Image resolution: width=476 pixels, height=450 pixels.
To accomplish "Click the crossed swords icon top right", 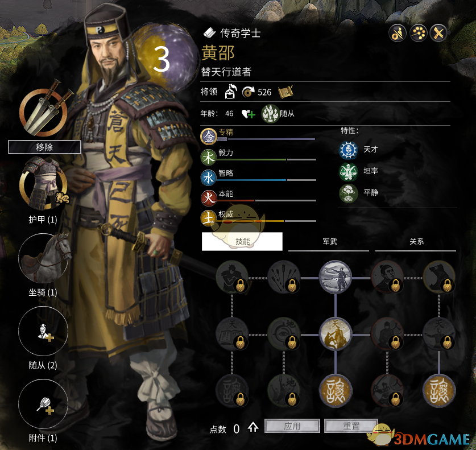I will click(x=438, y=33).
